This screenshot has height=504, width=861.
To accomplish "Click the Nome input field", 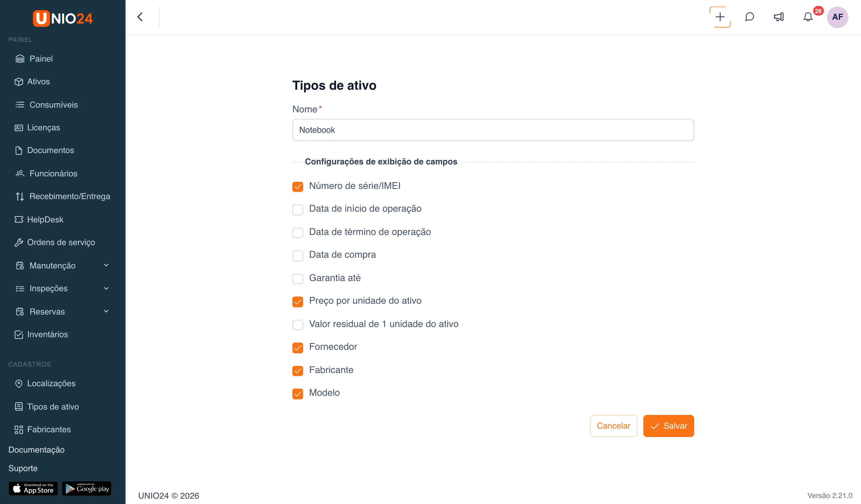I will [x=493, y=130].
